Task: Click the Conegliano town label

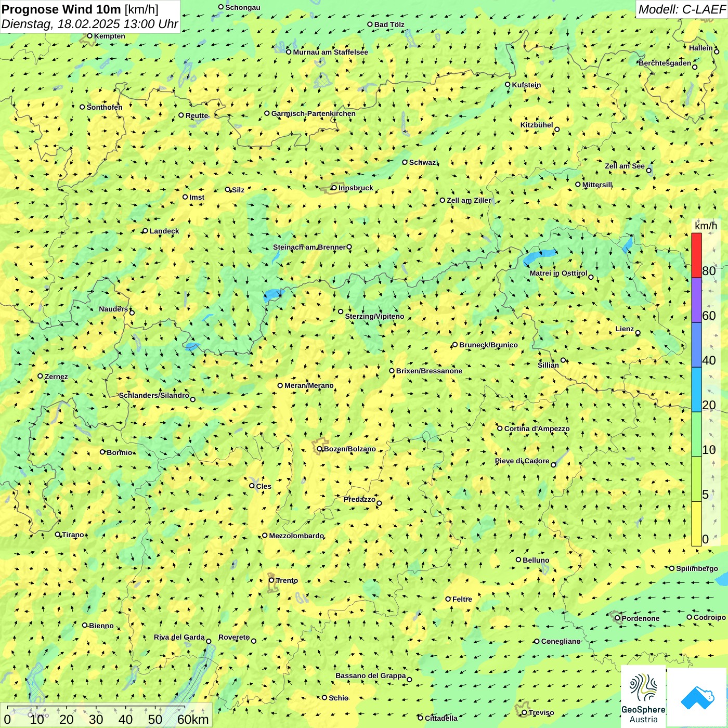Action: [561, 641]
